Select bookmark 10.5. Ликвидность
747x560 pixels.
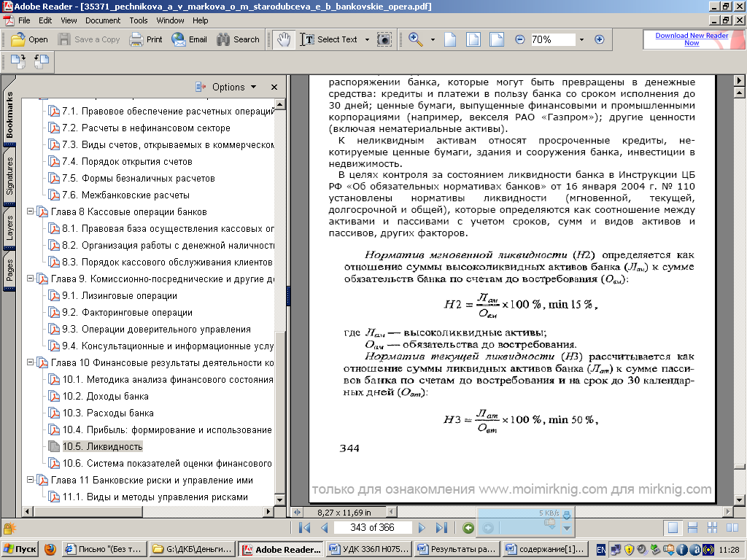[102, 447]
